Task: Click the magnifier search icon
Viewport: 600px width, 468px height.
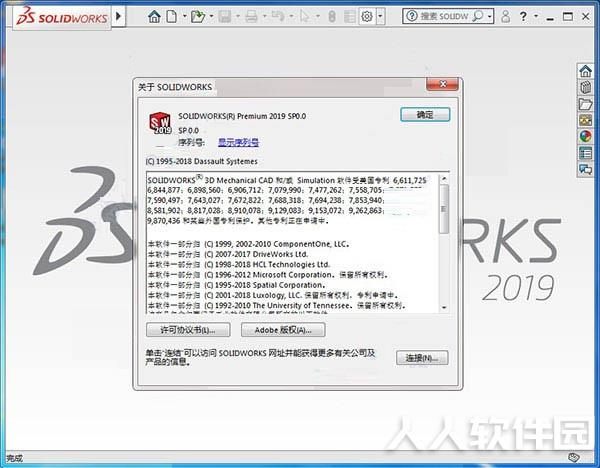Action: (478, 16)
